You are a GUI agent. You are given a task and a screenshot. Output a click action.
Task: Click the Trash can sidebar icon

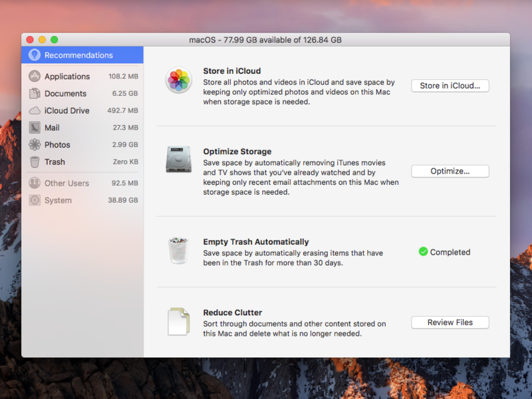click(35, 162)
